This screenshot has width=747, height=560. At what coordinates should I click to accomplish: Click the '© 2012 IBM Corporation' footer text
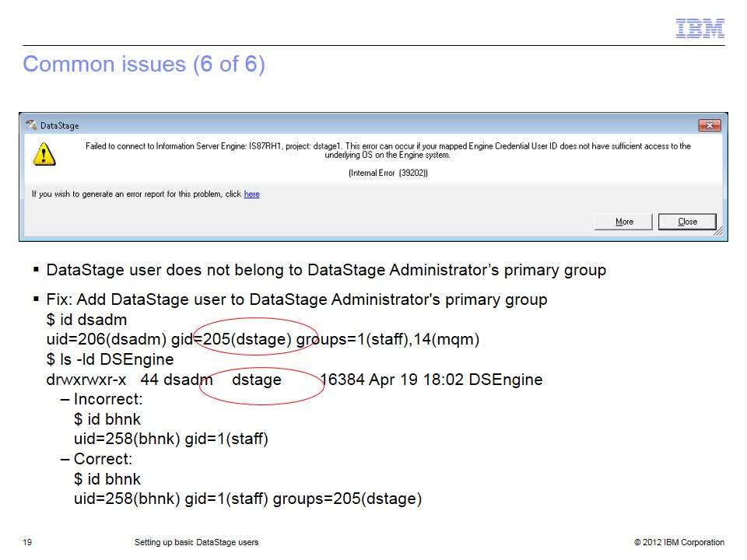pos(679,542)
